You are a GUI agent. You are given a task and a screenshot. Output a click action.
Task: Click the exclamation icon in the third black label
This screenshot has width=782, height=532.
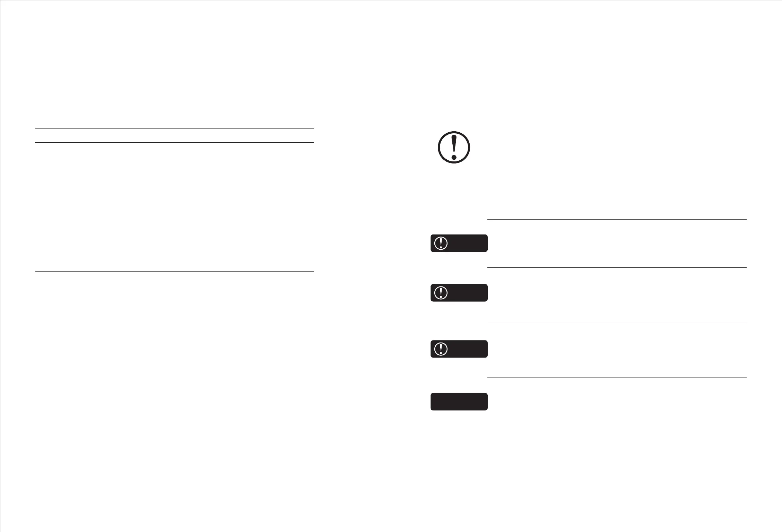[x=441, y=349]
